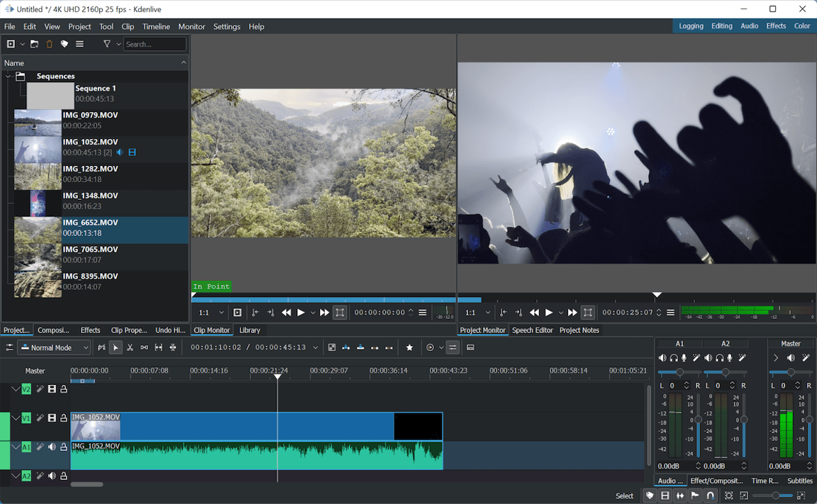This screenshot has height=504, width=817.
Task: Open the 1:1 zoom dropdown in Project Monitor
Action: point(489,312)
